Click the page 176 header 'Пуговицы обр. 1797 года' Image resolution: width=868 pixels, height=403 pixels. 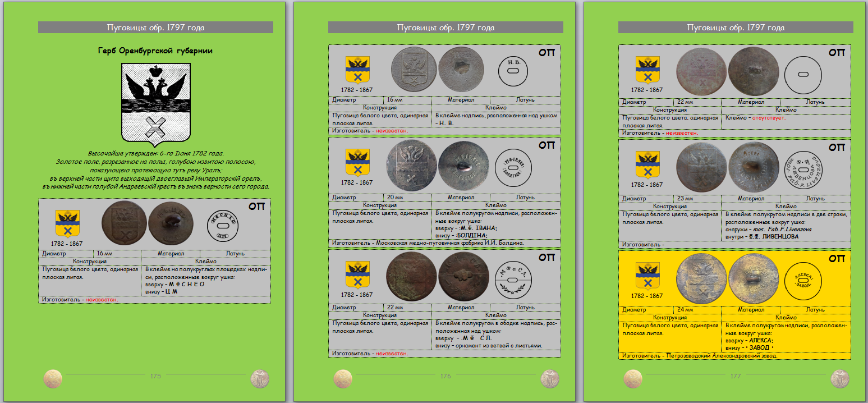pos(446,28)
